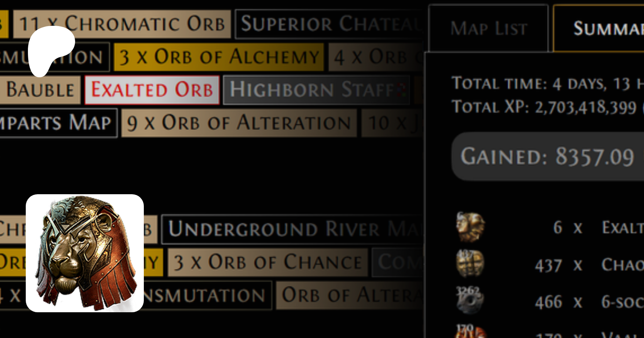Click the Gained 8357.09 summary box

(548, 156)
